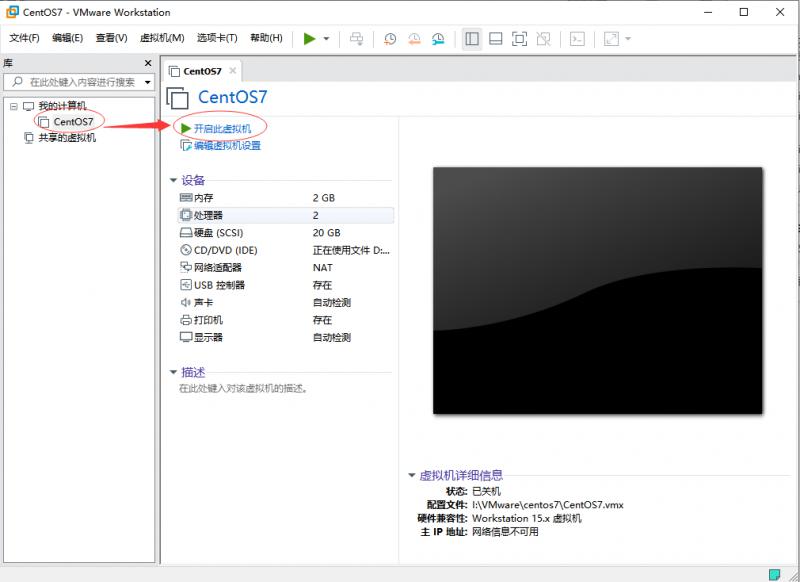This screenshot has width=800, height=582.
Task: Collapse the 描述 section
Action: click(x=173, y=372)
